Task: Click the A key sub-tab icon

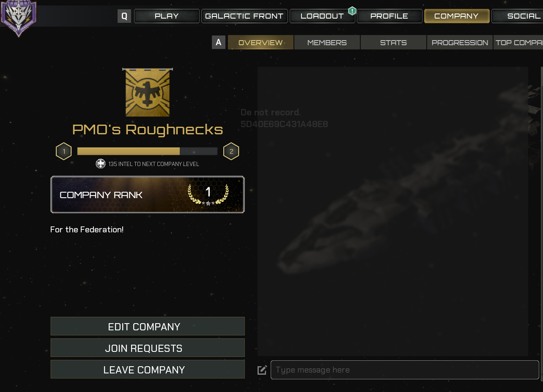Action: [219, 42]
